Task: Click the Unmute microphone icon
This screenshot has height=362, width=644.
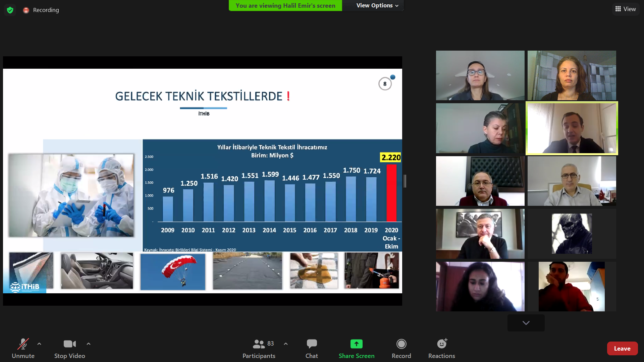Action: point(23,344)
